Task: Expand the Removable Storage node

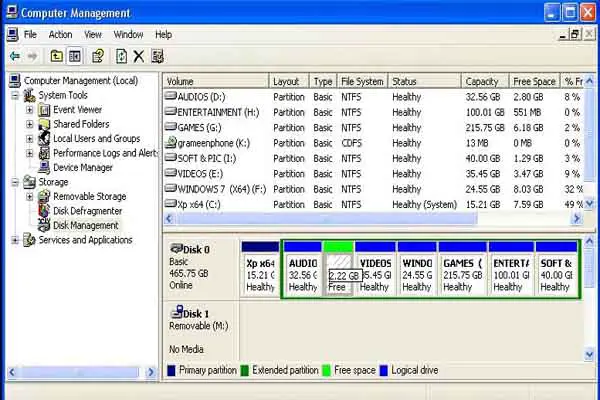Action: (29, 197)
